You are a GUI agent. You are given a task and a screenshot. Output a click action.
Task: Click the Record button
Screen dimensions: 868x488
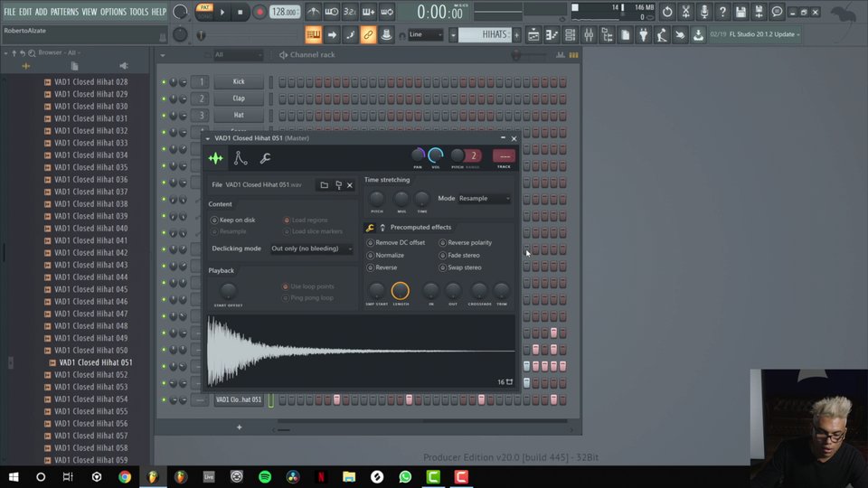[x=259, y=12]
